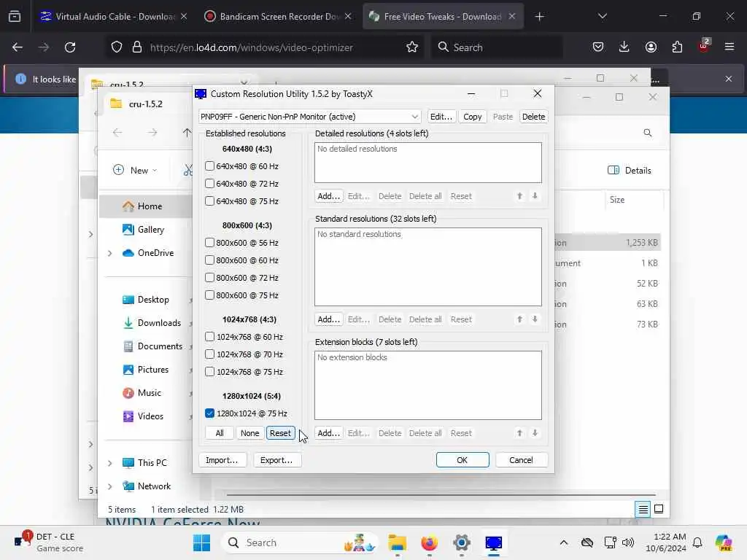Screen dimensions: 747x560
Task: Show hidden system tray icons
Action: click(564, 542)
